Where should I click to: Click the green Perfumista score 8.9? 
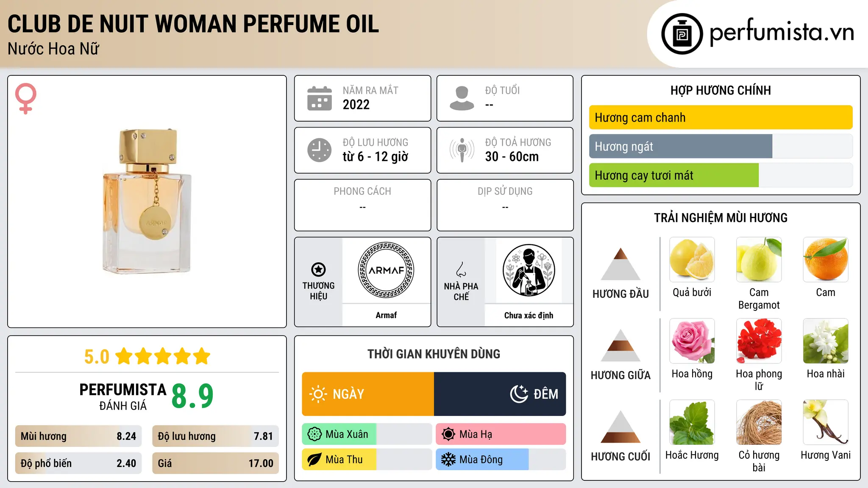tap(192, 396)
